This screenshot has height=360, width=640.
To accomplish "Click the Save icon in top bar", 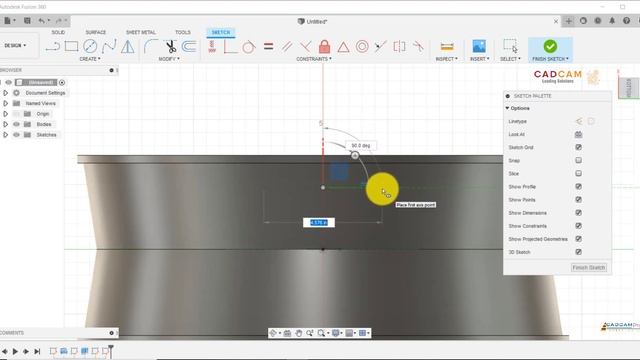I will point(27,20).
